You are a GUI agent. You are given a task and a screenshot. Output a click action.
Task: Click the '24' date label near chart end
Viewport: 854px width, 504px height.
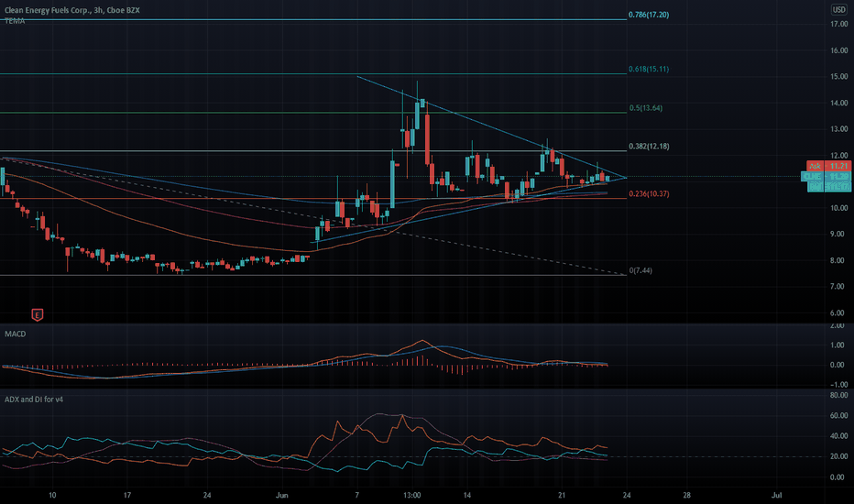click(627, 495)
